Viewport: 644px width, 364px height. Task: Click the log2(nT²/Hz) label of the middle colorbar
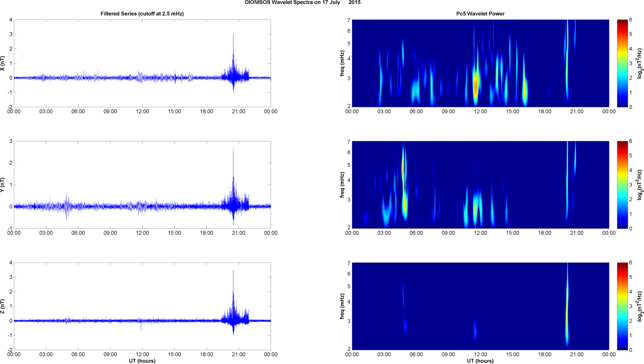click(640, 185)
